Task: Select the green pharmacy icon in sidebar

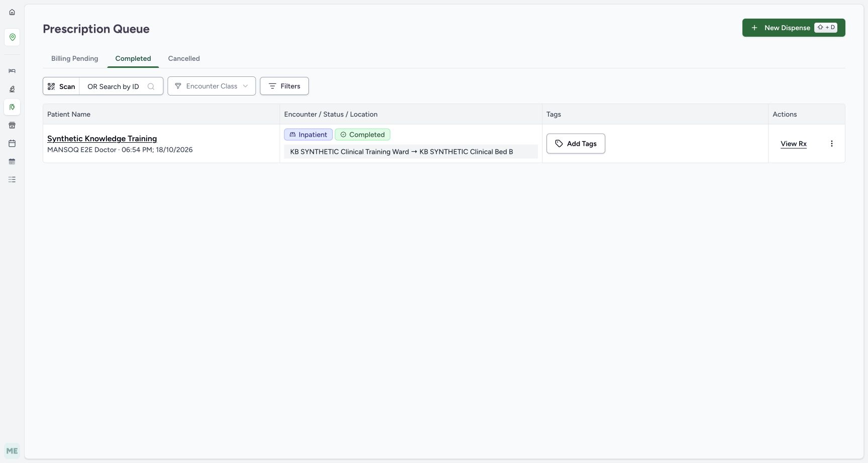Action: (12, 107)
